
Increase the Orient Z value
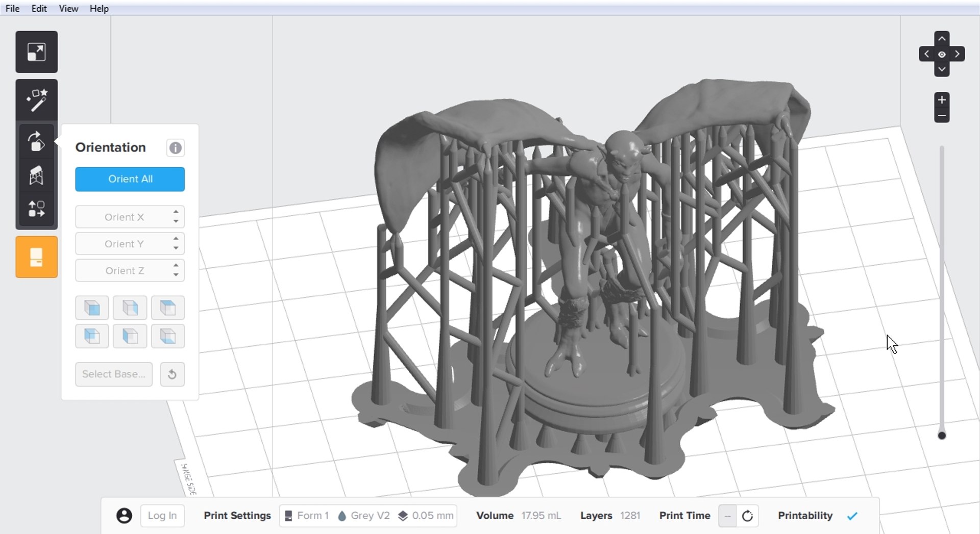tap(176, 265)
